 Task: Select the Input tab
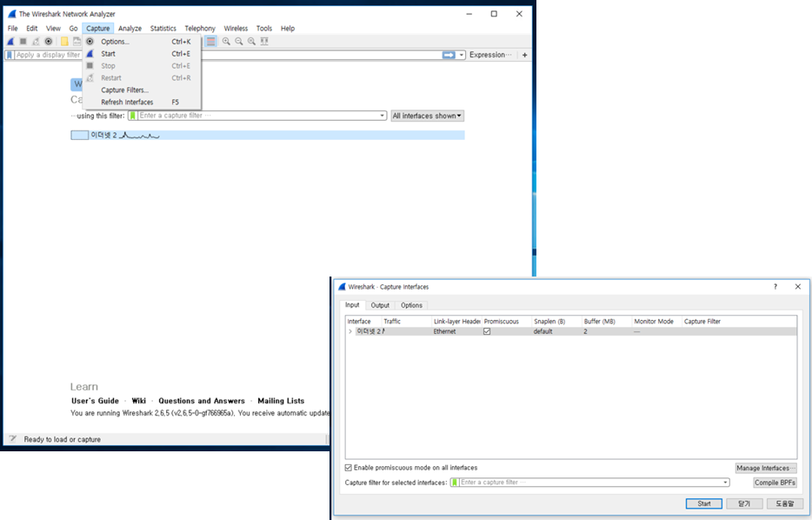pyautogui.click(x=352, y=305)
